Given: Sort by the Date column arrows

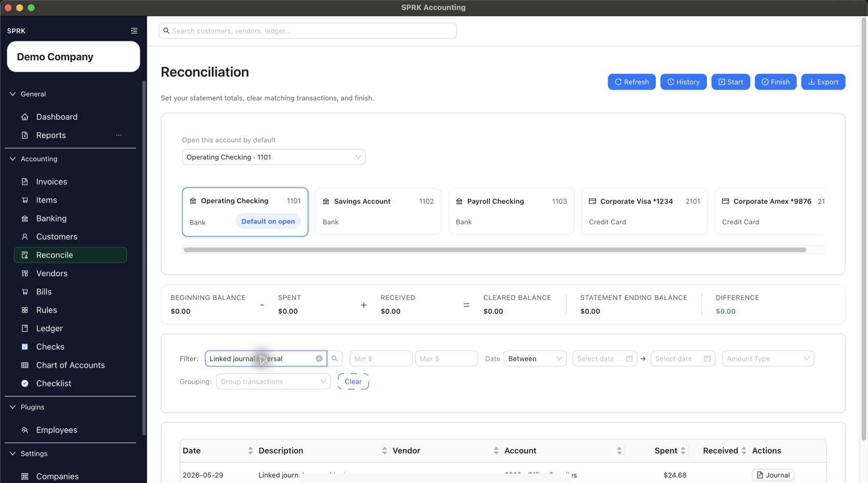Looking at the screenshot, I should click(250, 451).
